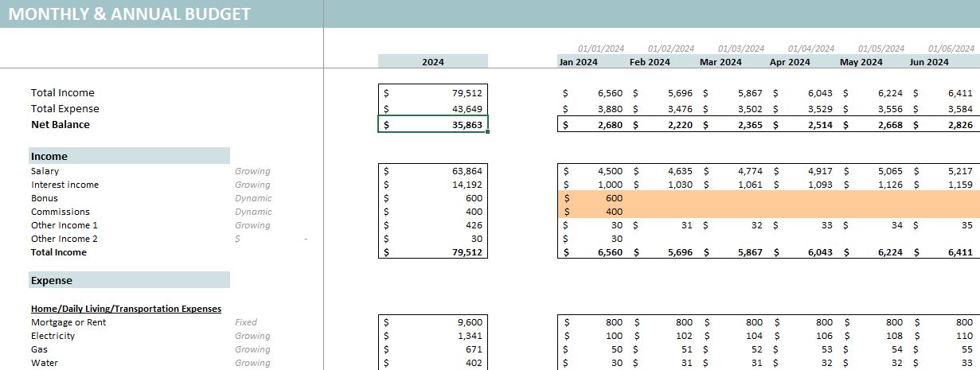Click the MONTHLY & ANNUAL BUDGET title
980x370 pixels.
point(129,14)
